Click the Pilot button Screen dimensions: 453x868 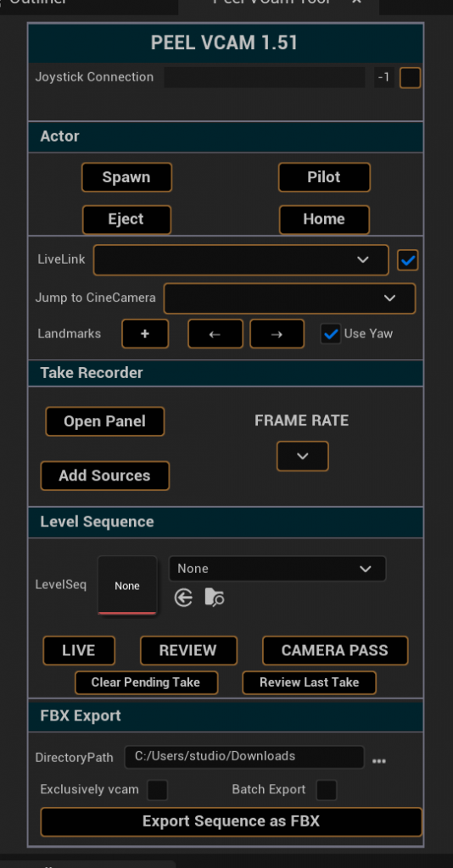point(325,177)
